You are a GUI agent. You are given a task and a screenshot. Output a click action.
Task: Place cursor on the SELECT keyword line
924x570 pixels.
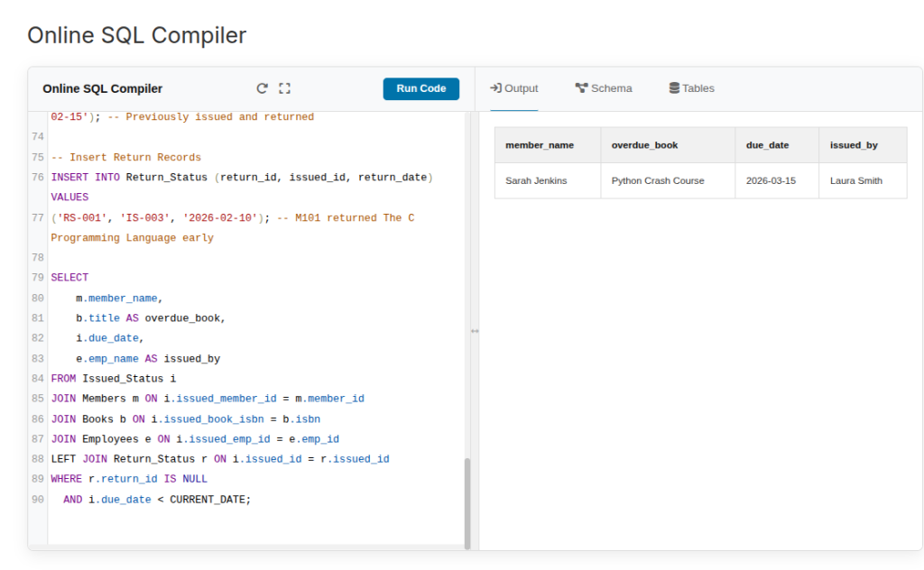[69, 278]
